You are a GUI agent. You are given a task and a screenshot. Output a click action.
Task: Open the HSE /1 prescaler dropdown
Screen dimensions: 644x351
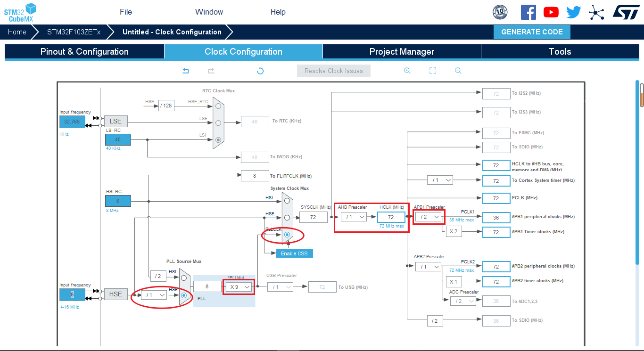coord(154,295)
